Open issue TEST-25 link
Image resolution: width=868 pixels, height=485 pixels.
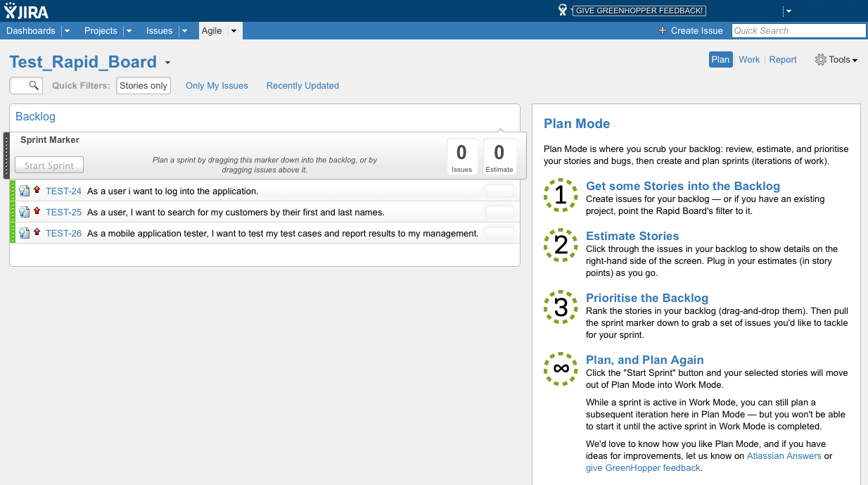[63, 212]
